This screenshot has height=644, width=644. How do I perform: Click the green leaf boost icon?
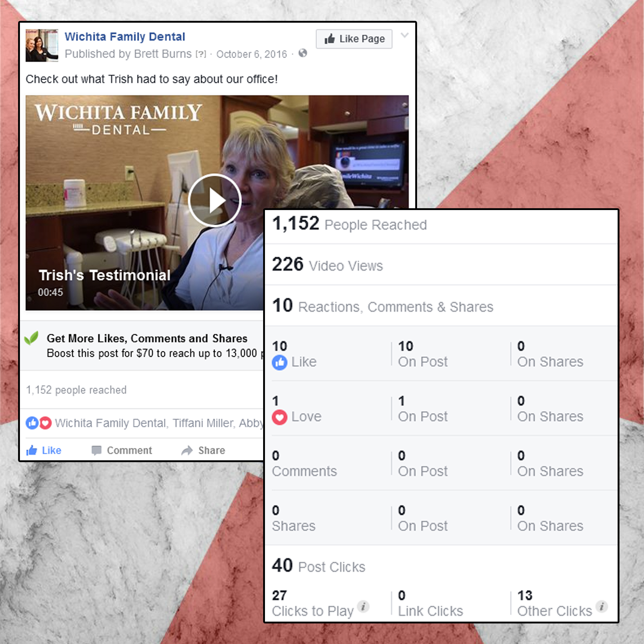click(x=31, y=338)
